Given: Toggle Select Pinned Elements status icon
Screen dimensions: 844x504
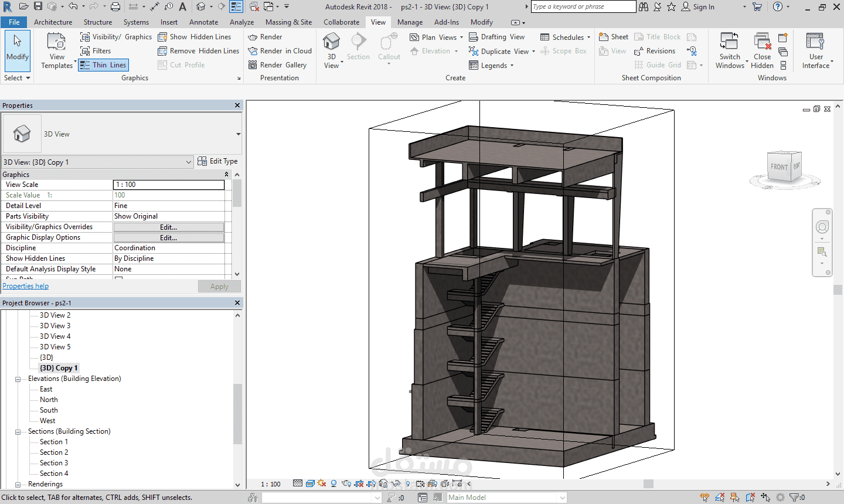Looking at the screenshot, I should (735, 498).
